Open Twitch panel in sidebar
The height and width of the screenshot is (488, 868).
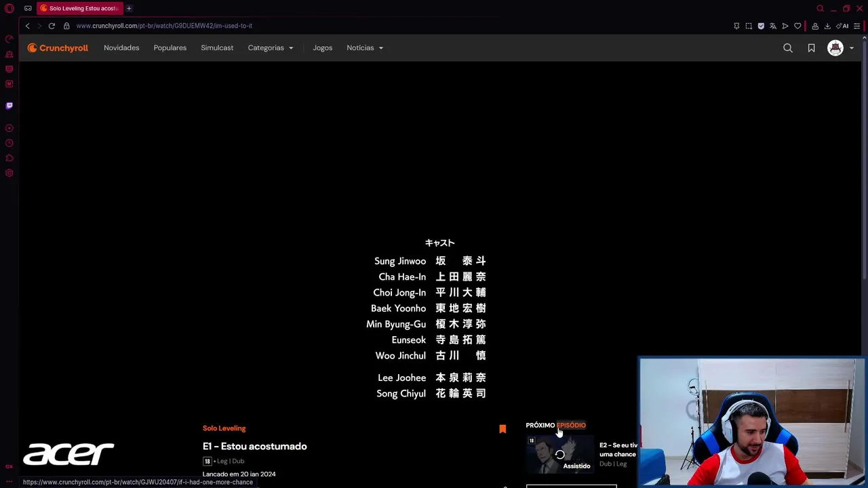click(9, 106)
